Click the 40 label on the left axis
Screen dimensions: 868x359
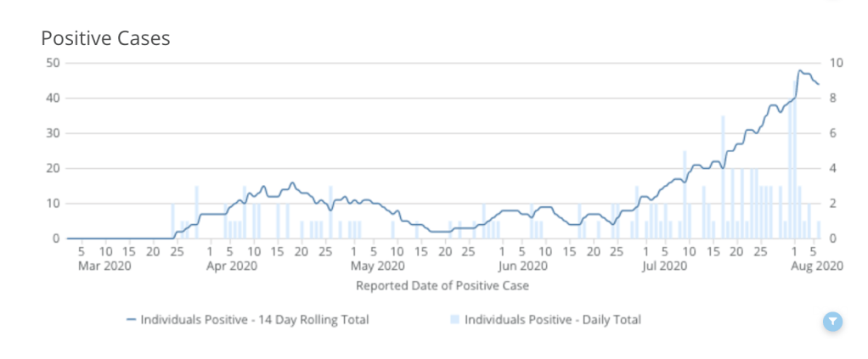(x=53, y=98)
